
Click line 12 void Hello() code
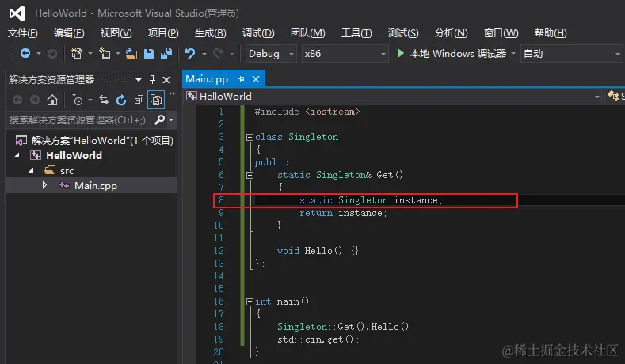318,251
